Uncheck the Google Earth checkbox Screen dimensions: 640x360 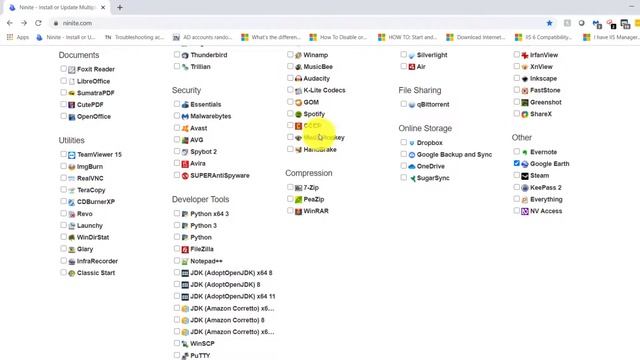click(517, 163)
